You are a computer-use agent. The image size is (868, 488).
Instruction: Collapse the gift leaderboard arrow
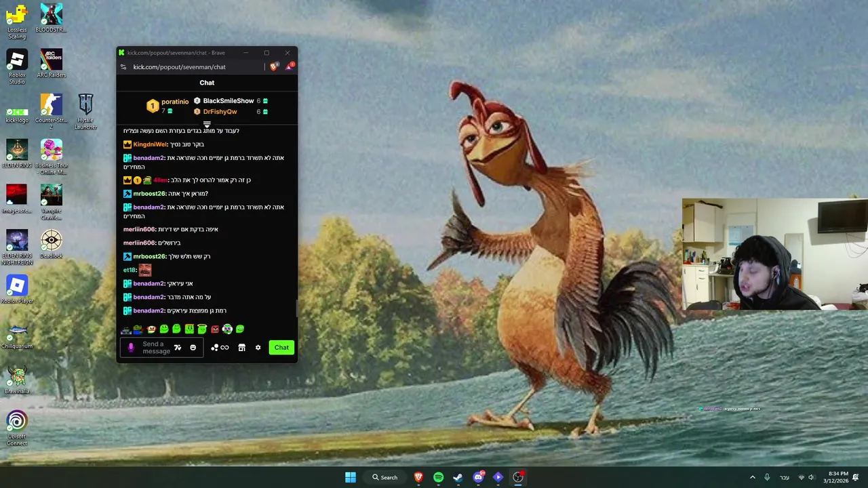point(207,124)
